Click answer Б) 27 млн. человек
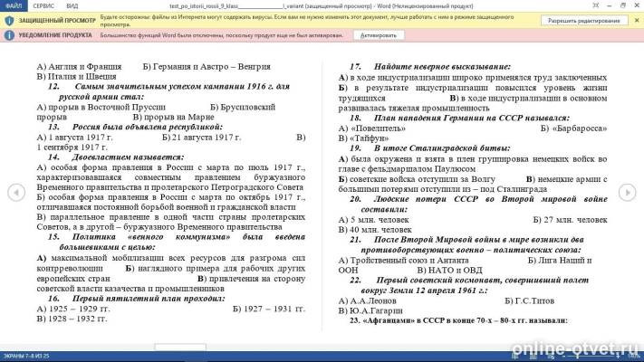 point(570,220)
